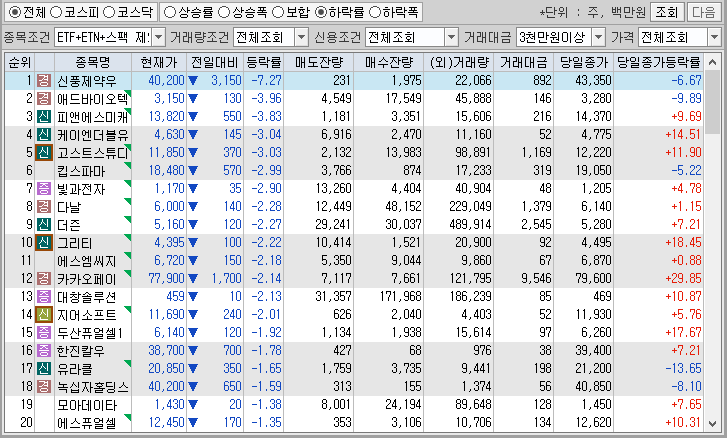Click the 신 badge icon for 유라클
The image size is (727, 438).
[x=44, y=368]
